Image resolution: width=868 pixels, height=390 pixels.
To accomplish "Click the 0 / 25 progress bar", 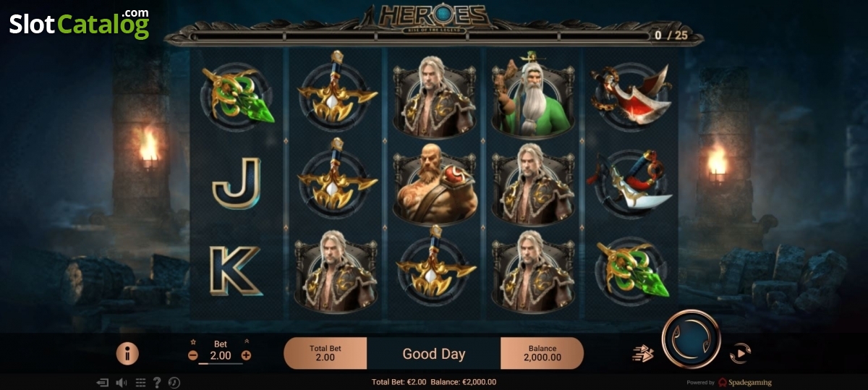I will [x=420, y=34].
